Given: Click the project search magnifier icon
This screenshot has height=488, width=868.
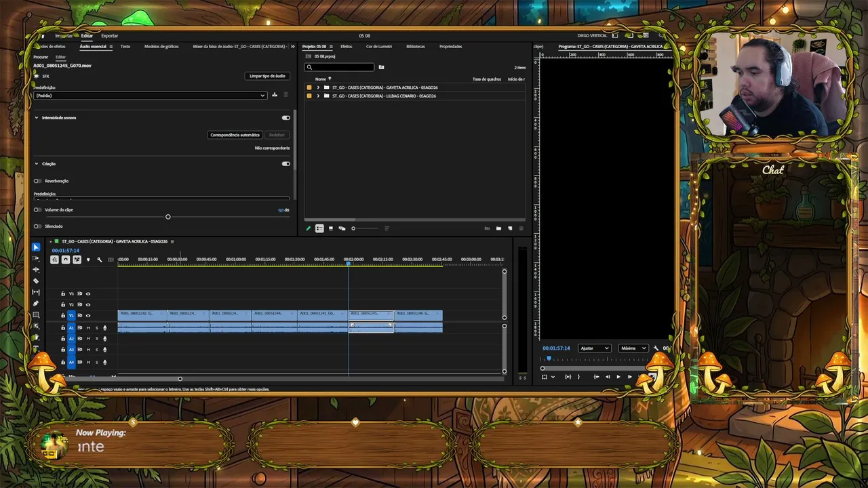Looking at the screenshot, I should click(x=310, y=67).
